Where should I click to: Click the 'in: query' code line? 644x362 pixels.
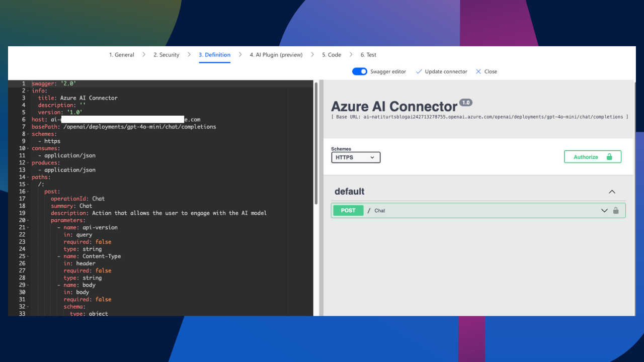pyautogui.click(x=78, y=235)
